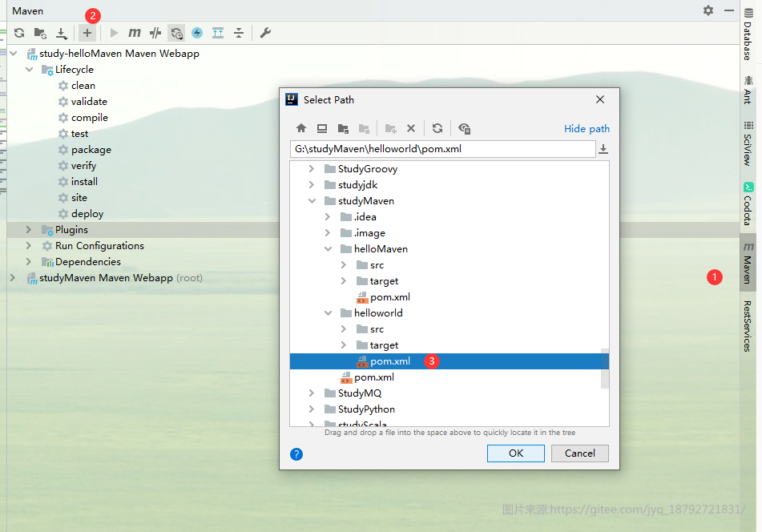Confirm the path with OK
Screen dimensions: 762x532
pyautogui.click(x=516, y=453)
